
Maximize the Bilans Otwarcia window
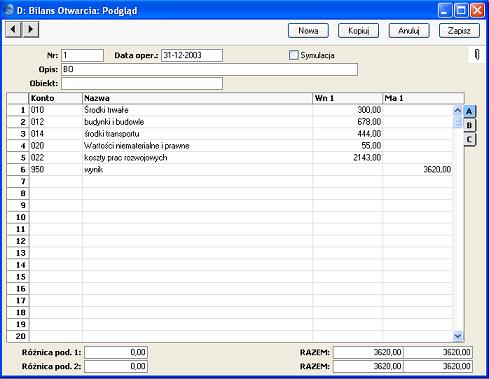pos(461,11)
